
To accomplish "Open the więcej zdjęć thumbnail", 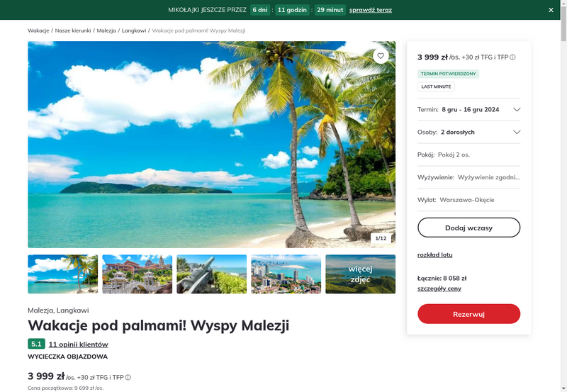I will point(360,274).
